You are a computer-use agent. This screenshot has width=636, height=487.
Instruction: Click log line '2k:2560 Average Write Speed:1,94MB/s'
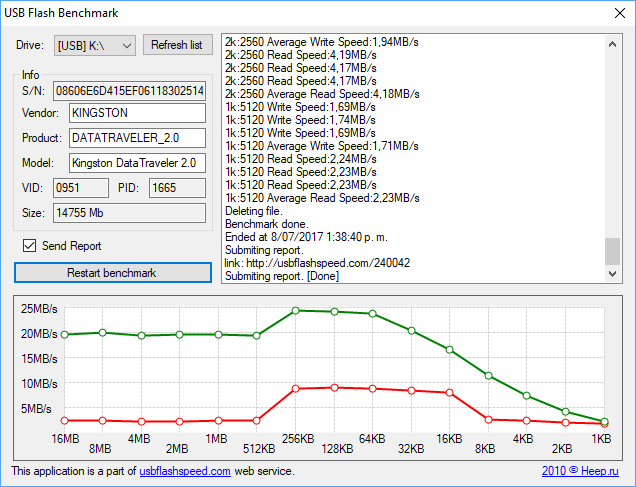click(x=322, y=42)
